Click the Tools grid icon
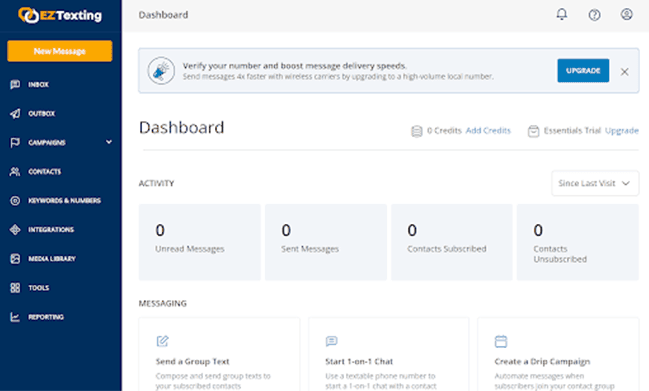The image size is (649, 391). coord(15,288)
